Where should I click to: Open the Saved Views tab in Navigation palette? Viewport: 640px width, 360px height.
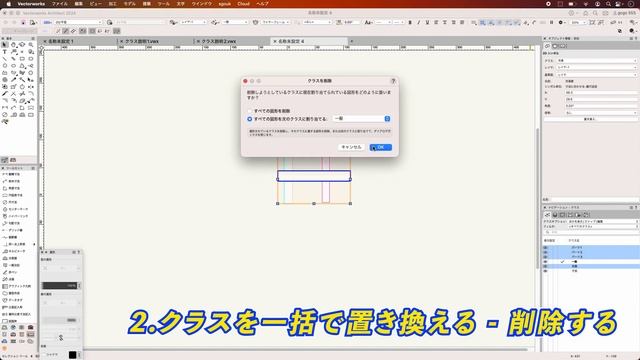pyautogui.click(x=578, y=215)
